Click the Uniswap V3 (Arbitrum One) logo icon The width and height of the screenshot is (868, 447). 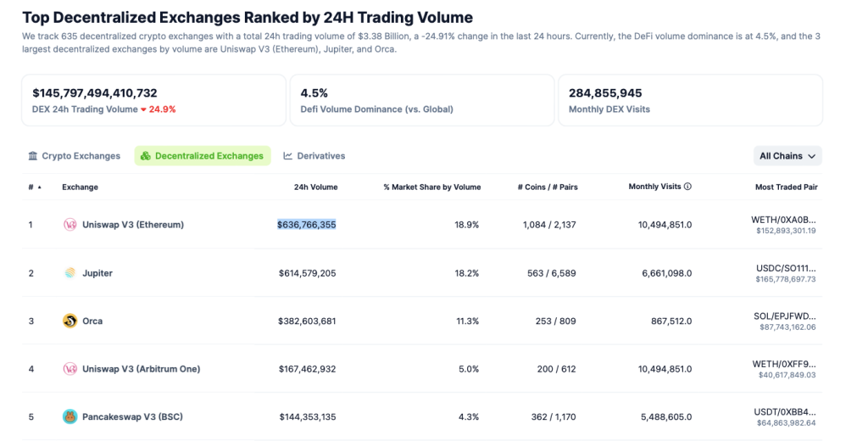pyautogui.click(x=70, y=369)
